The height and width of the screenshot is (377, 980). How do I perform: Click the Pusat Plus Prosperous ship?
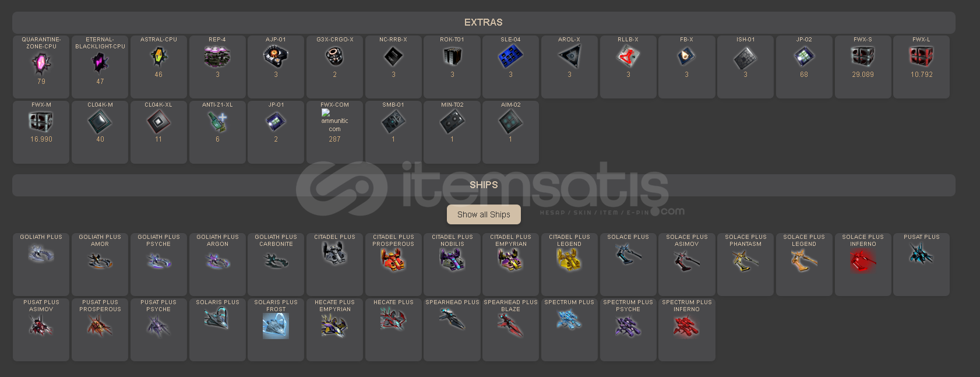click(x=100, y=326)
